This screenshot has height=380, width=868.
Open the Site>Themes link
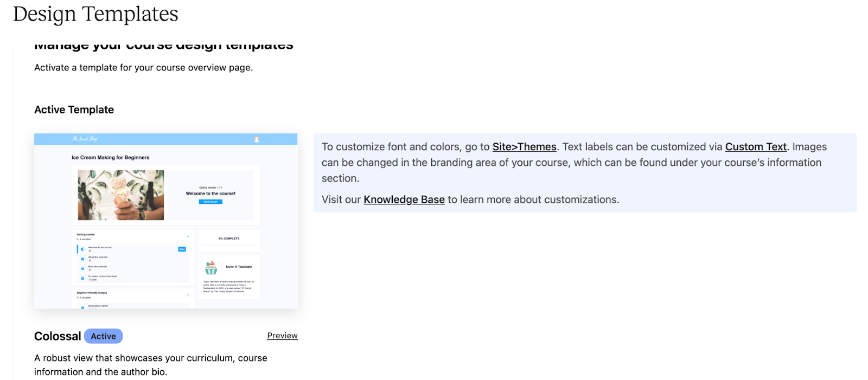click(x=524, y=147)
